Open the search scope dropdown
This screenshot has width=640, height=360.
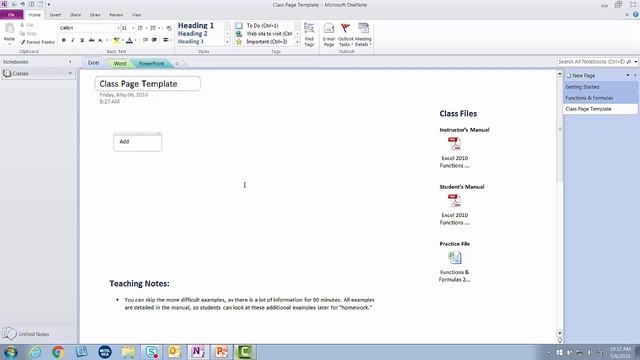636,62
